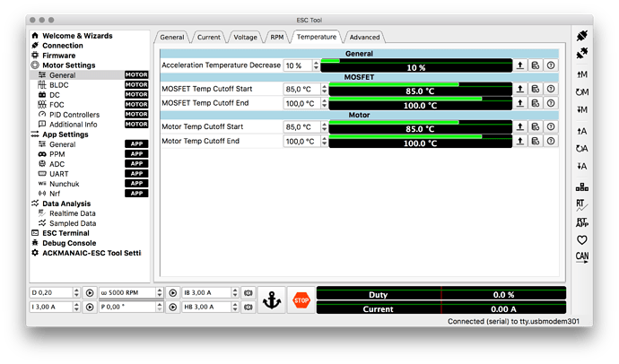Read app configuration (↑A icon)
The image size is (619, 364).
pyautogui.click(x=582, y=131)
